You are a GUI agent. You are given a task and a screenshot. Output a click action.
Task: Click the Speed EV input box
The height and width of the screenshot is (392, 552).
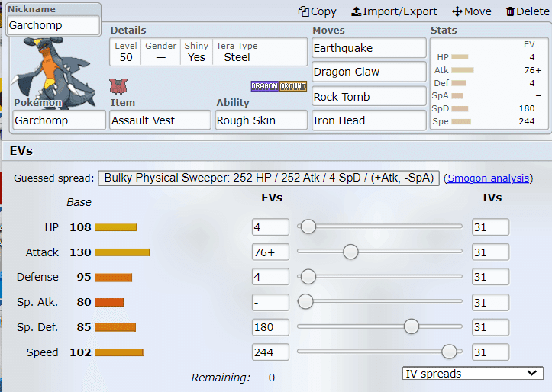[x=270, y=352]
